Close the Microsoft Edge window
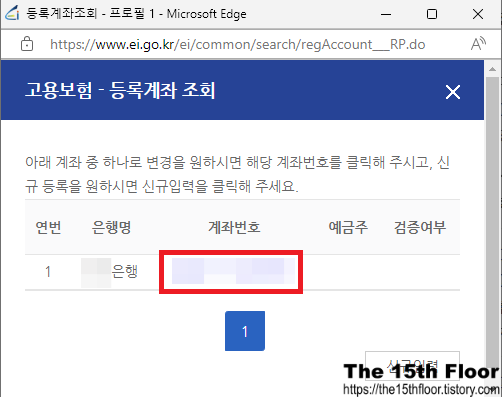The image size is (502, 397). (478, 14)
